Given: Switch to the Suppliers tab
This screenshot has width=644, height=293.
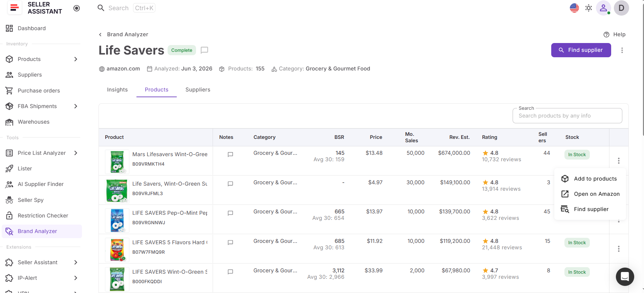Looking at the screenshot, I should coord(198,90).
